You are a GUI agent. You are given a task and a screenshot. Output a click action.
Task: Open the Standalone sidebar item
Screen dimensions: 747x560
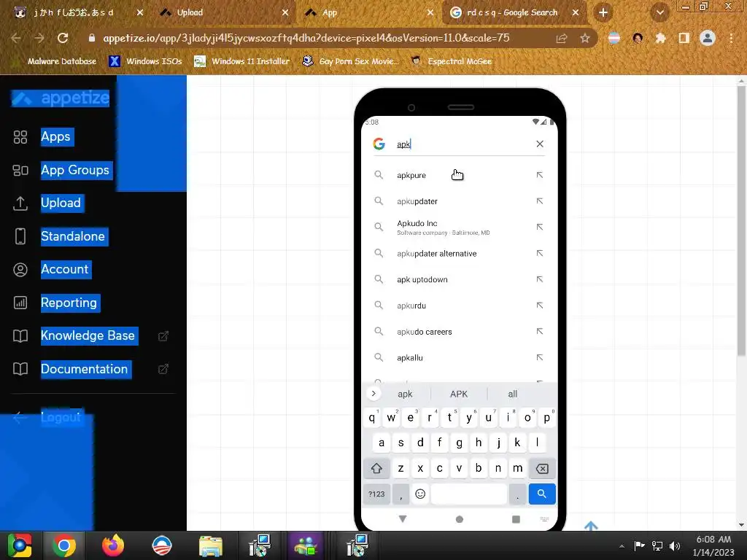tap(73, 236)
